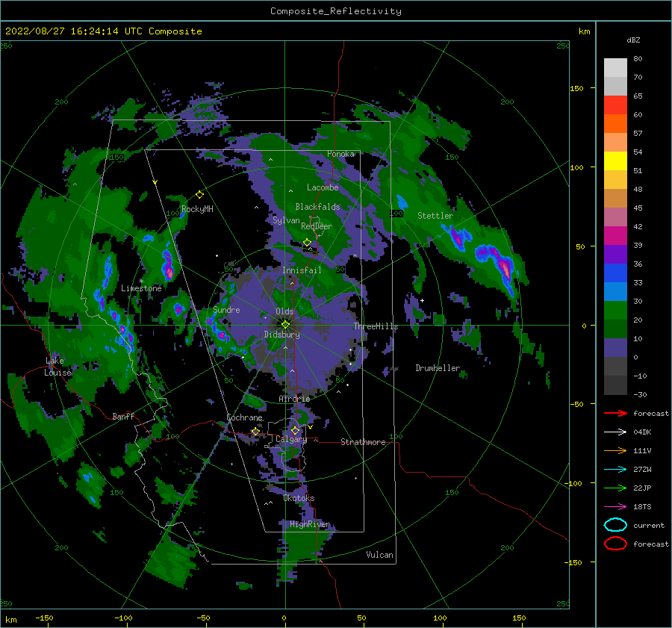Click the Sundre town label
The image size is (672, 628).
tap(227, 310)
